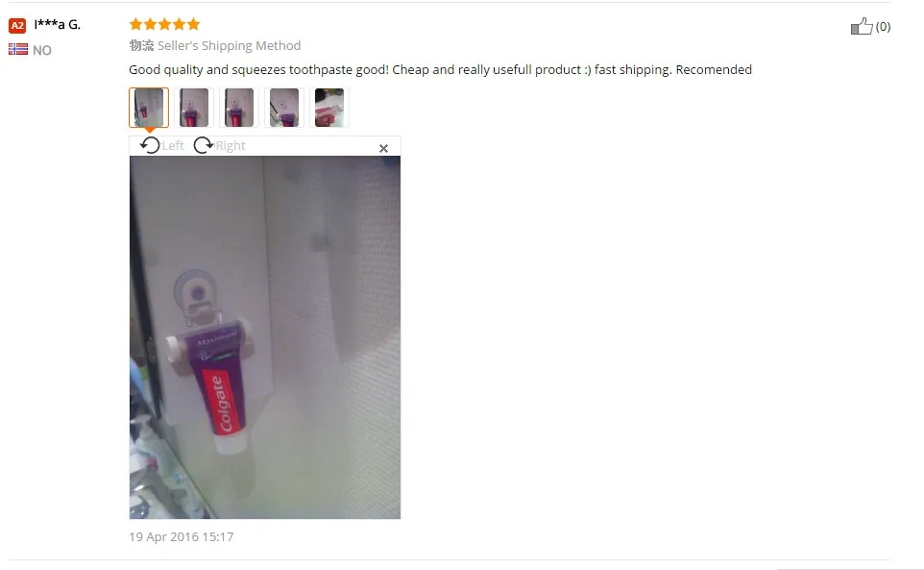Click the reviewer name I***a G.

click(x=58, y=24)
